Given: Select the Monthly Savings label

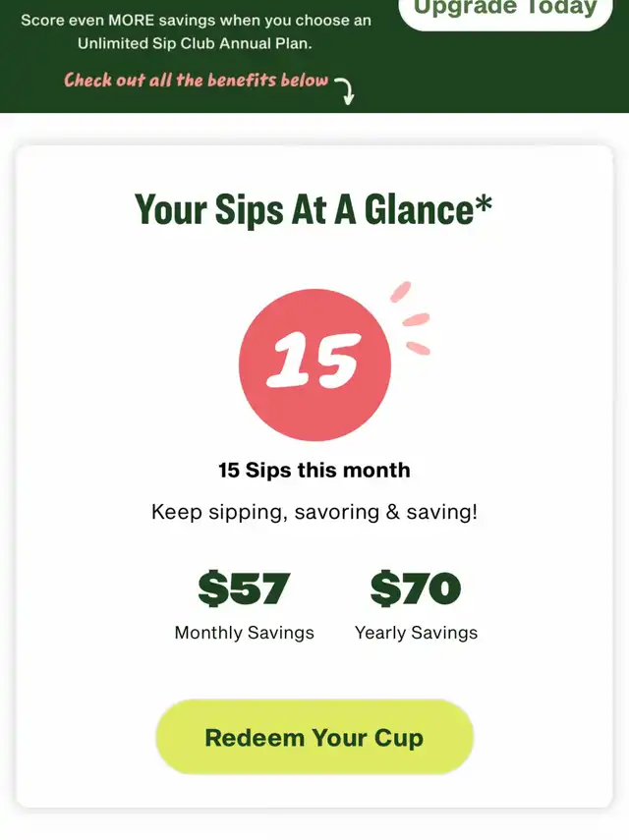Looking at the screenshot, I should point(244,633).
